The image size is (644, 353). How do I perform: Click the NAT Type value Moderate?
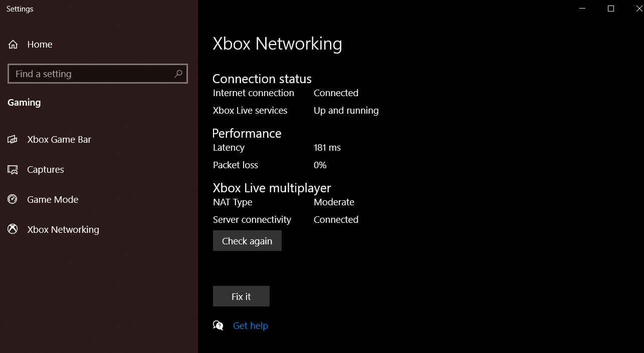point(334,202)
